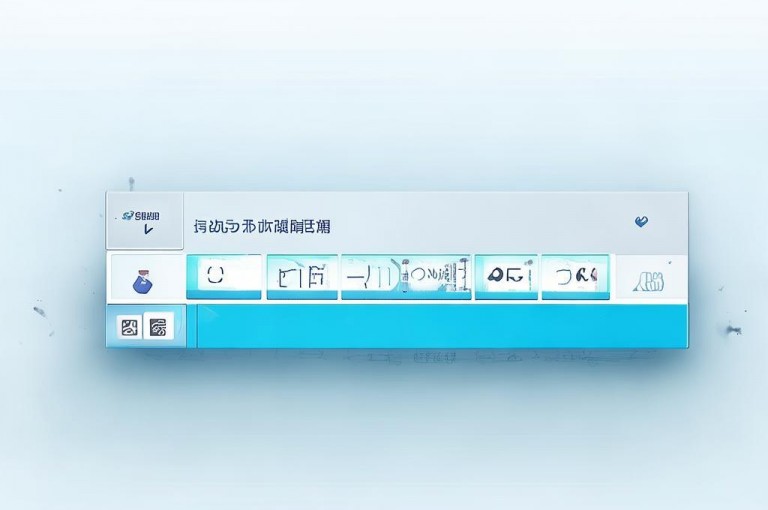Click the second swirl glyph icon in bottom-left panel
768x510 pixels.
click(159, 326)
